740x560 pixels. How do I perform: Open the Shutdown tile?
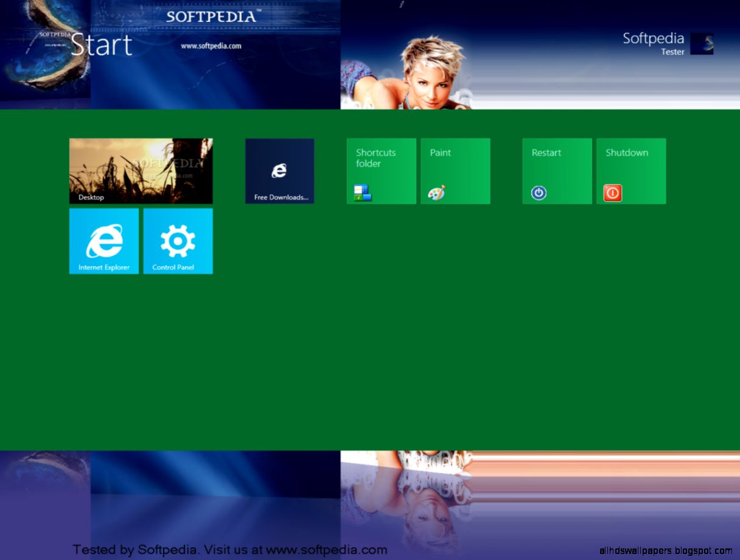pos(631,171)
